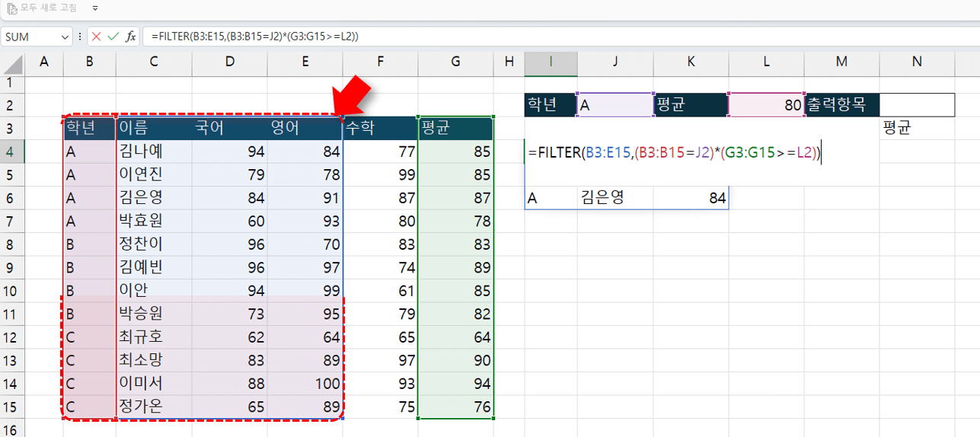
Task: Select row 4 header
Action: pyautogui.click(x=12, y=152)
